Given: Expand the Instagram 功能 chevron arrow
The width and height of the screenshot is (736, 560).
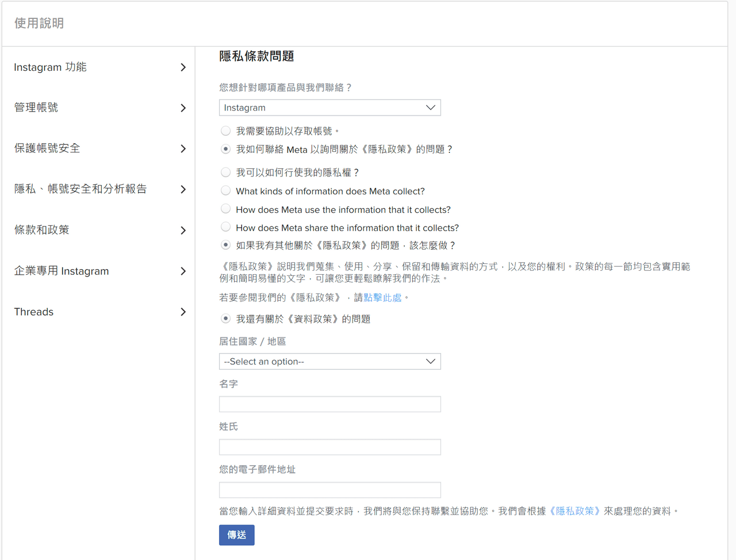Looking at the screenshot, I should pos(183,67).
